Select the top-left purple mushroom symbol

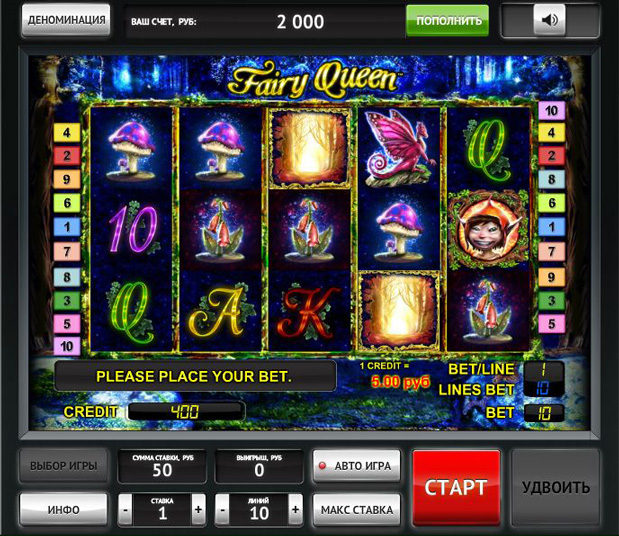pyautogui.click(x=132, y=148)
